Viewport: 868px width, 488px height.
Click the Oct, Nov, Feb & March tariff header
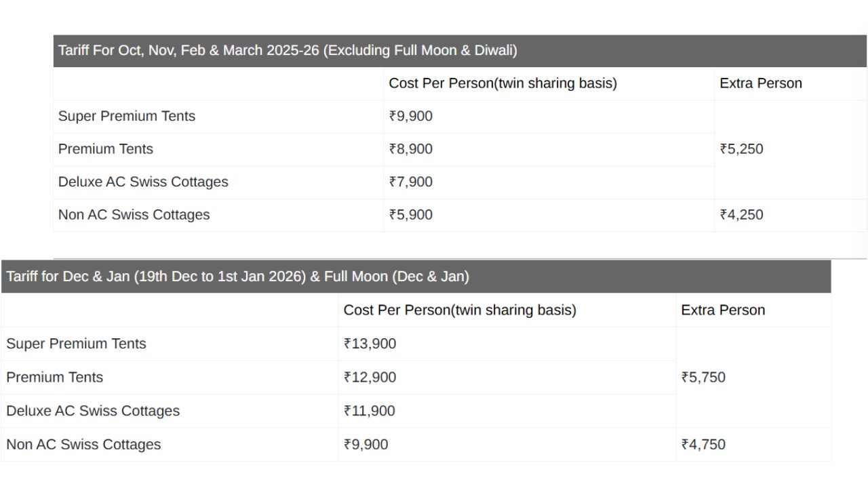(288, 51)
